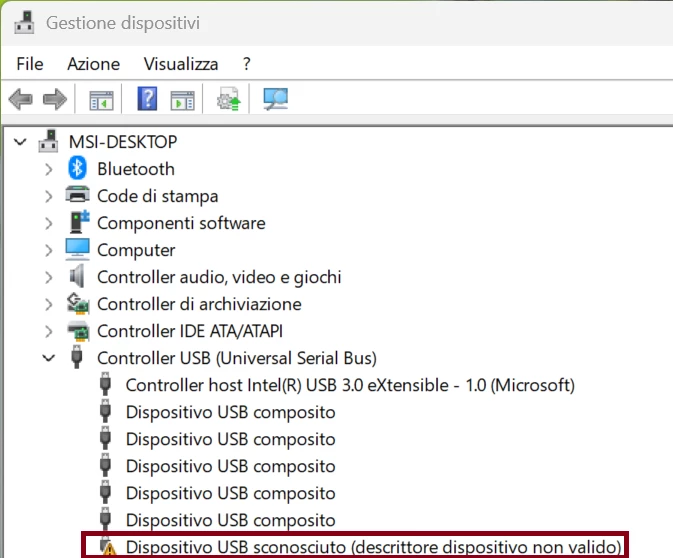The width and height of the screenshot is (673, 558).
Task: Click the monitor icon beside Computer
Action: [78, 249]
